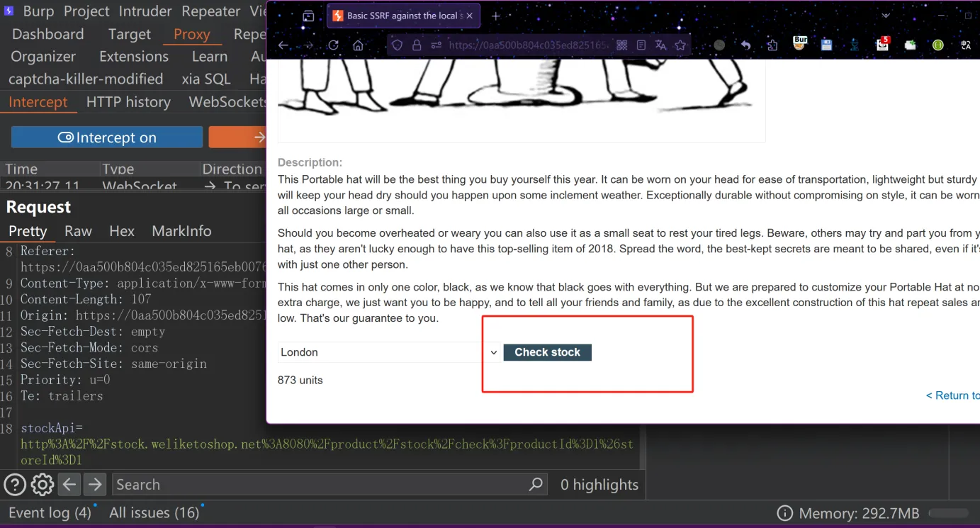Open the Event log (4)
The width and height of the screenshot is (980, 528).
point(50,512)
